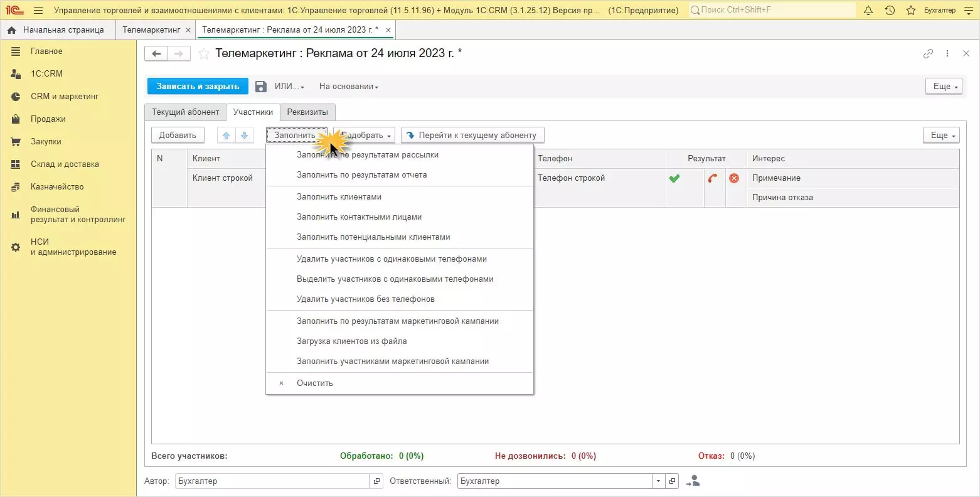Open the ИЛИ... dropdown menu
Image resolution: width=980 pixels, height=497 pixels.
pos(289,87)
